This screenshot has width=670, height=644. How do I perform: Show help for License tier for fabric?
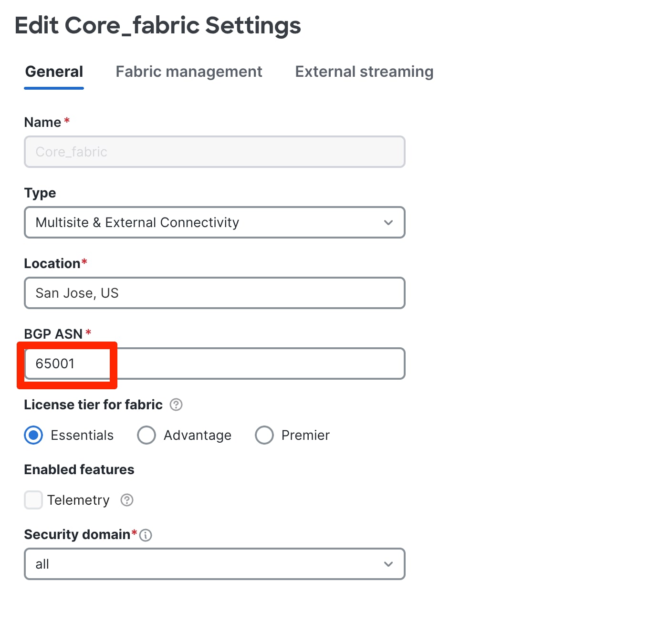176,405
